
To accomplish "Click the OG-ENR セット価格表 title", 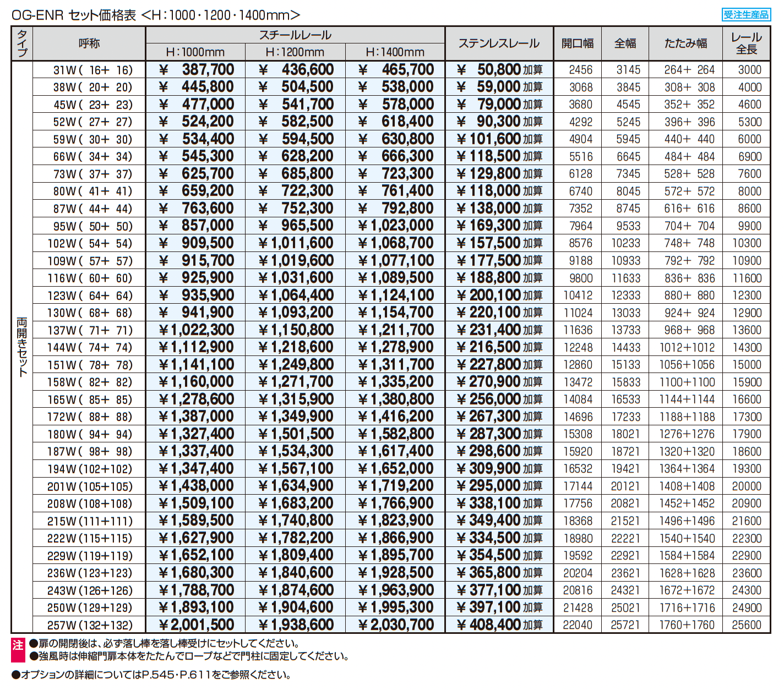I will [74, 15].
